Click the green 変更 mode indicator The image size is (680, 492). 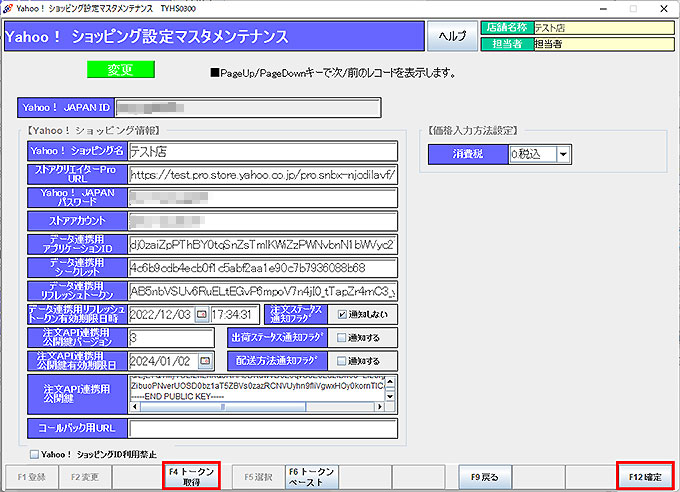pyautogui.click(x=121, y=69)
